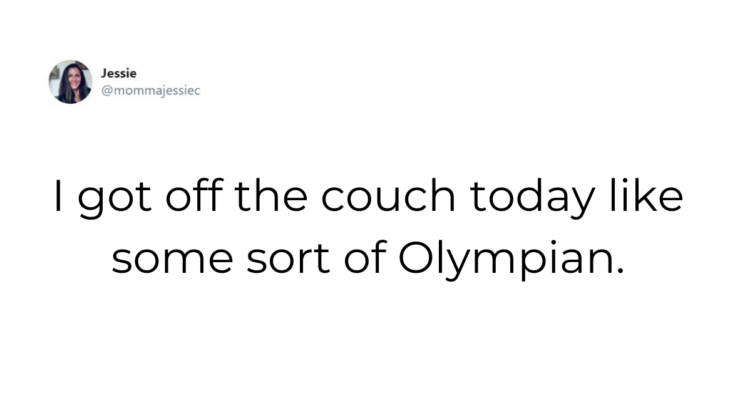This screenshot has height=393, width=750.
Task: Open the Jessie display name
Action: pyautogui.click(x=119, y=74)
